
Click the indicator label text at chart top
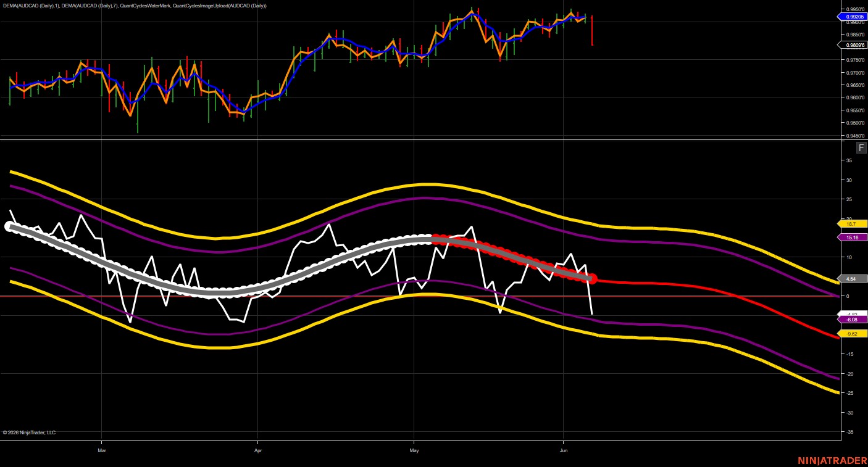[x=135, y=6]
